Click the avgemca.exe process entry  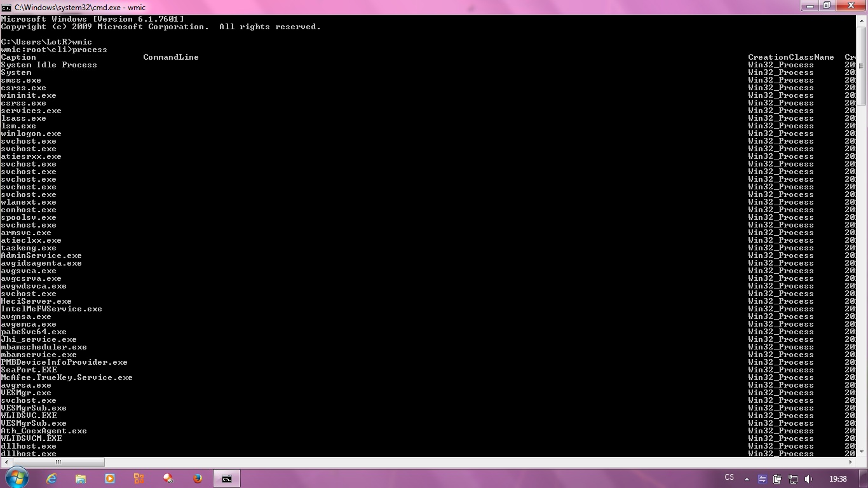pos(29,324)
